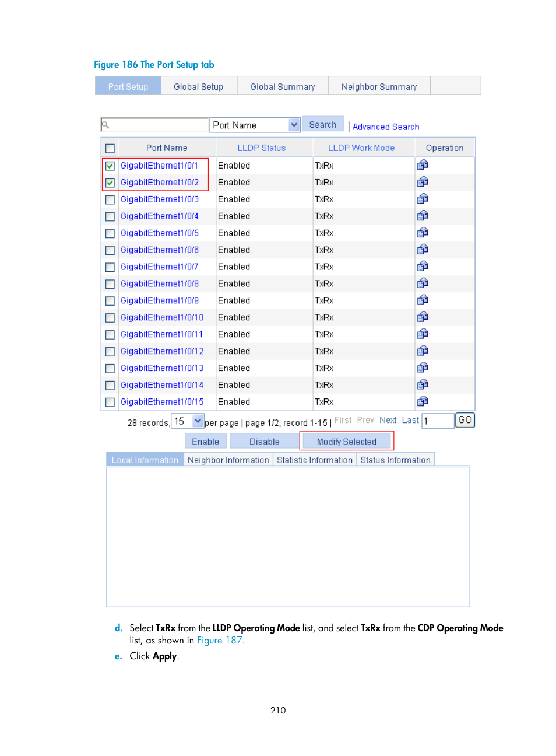Open the Global Summary tab
Screen dimensions: 556x756
coord(283,86)
